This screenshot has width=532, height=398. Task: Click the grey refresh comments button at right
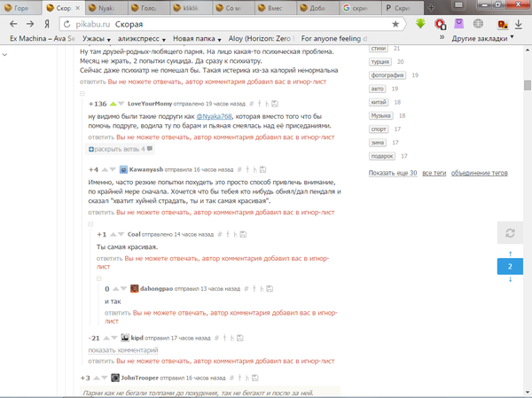[509, 233]
